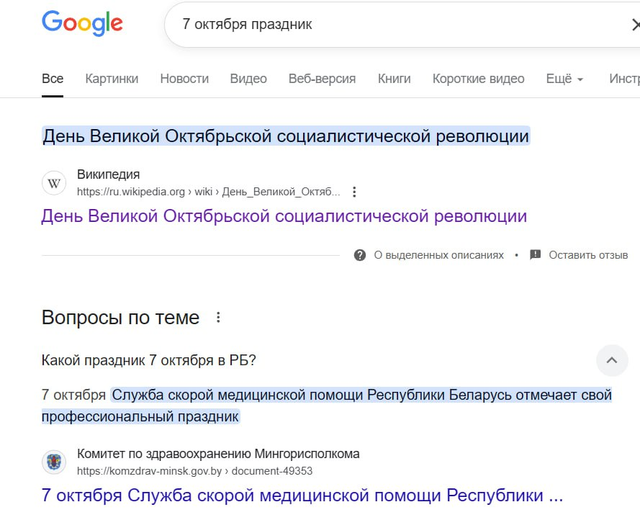This screenshot has width=640, height=508.
Task: Go to the Книги tab
Action: click(394, 78)
